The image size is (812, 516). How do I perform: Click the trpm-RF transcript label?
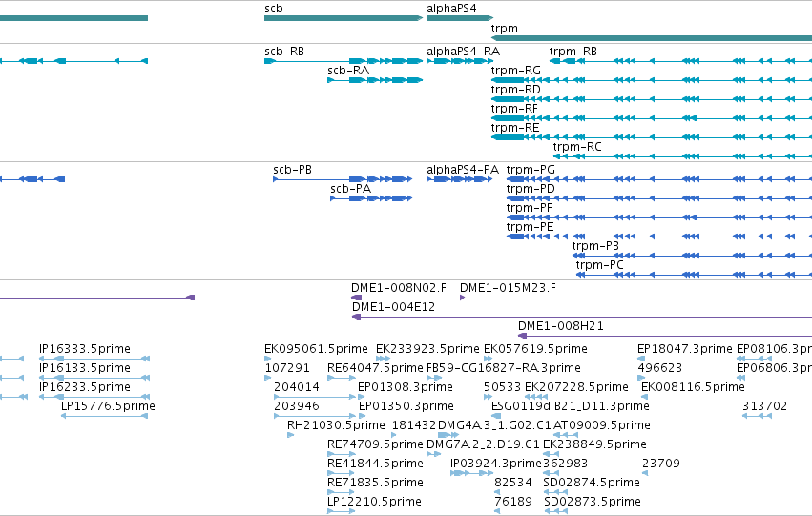tap(514, 109)
